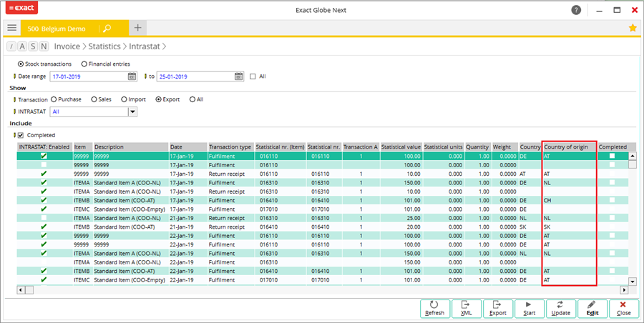Screen dimensions: 644x323
Task: Open calendar for end date
Action: point(238,76)
